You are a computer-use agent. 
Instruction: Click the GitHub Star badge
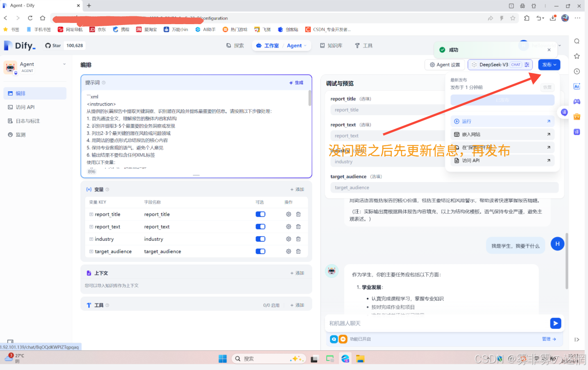coord(64,45)
